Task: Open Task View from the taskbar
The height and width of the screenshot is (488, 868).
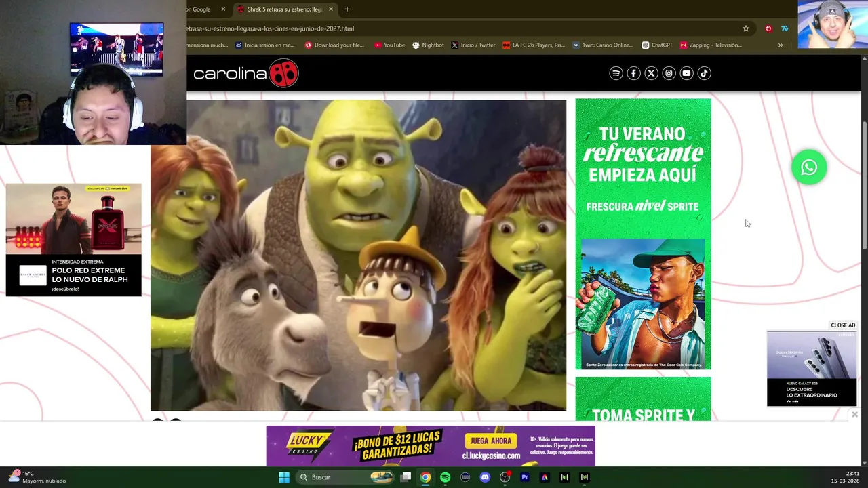Action: pyautogui.click(x=406, y=477)
